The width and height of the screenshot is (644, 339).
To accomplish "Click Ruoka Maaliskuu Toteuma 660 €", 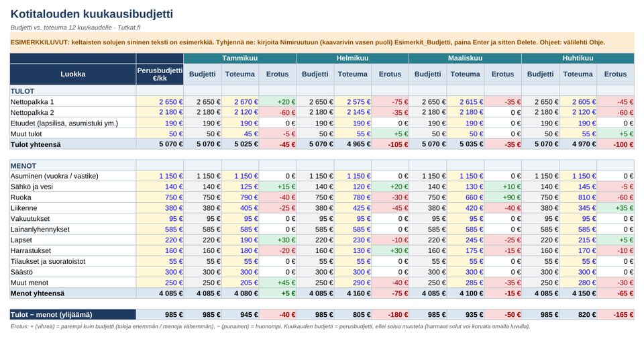I will coord(466,197).
